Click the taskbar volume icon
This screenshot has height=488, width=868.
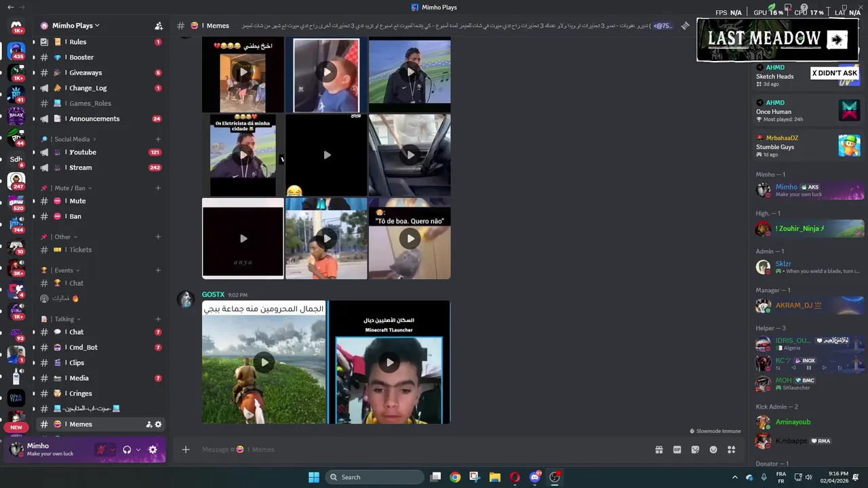click(x=810, y=477)
